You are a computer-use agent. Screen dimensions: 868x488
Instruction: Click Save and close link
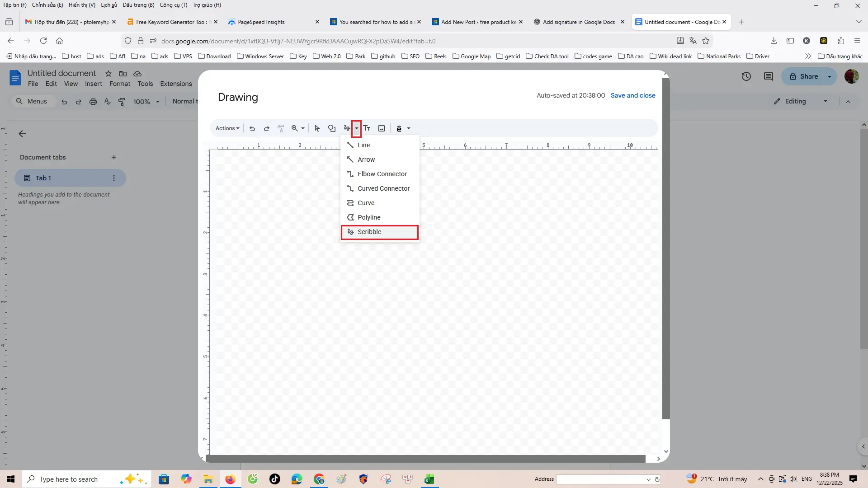[x=632, y=95]
